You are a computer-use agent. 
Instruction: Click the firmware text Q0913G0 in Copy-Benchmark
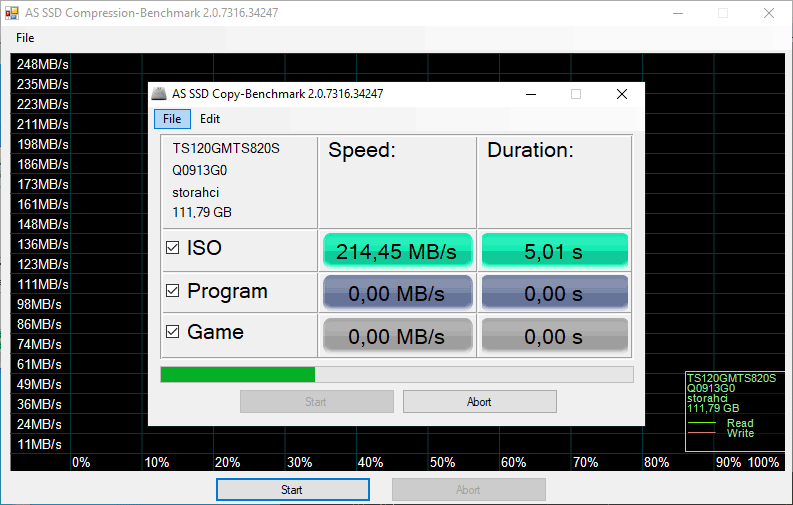[x=200, y=170]
